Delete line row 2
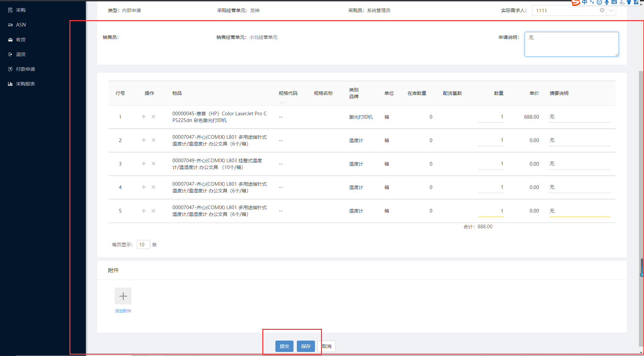644x356 pixels. (153, 140)
